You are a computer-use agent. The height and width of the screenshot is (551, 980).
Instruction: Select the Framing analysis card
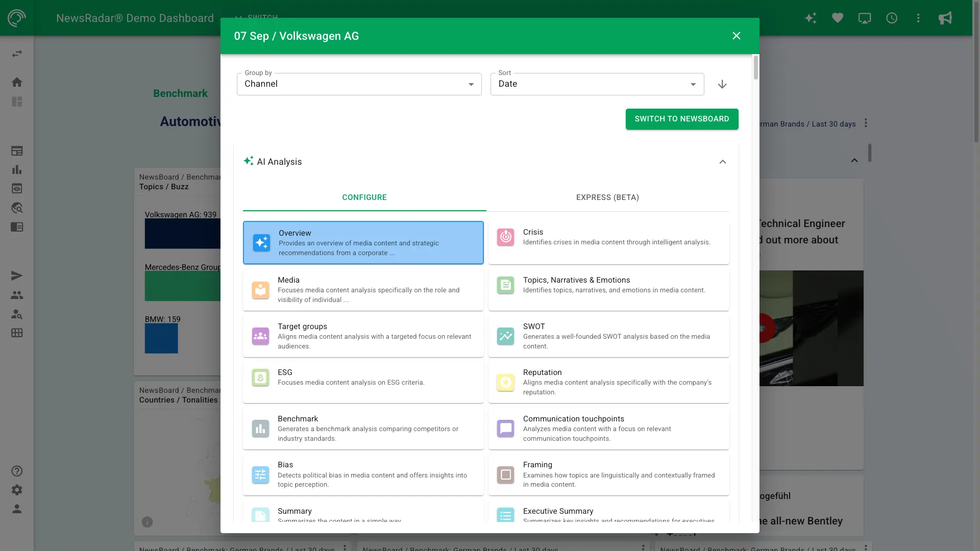tap(609, 474)
